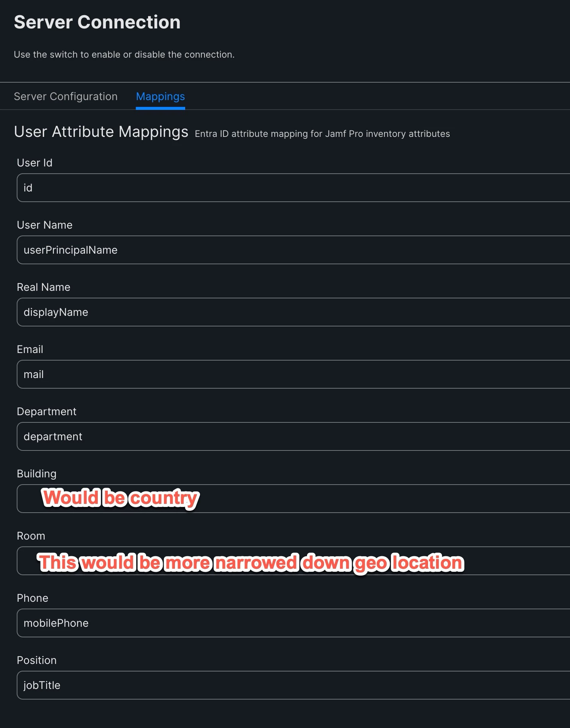Click the User Id input field
This screenshot has width=570, height=728.
pyautogui.click(x=293, y=188)
